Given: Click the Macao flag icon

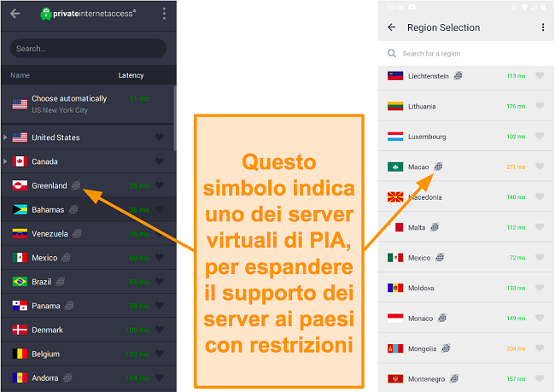Looking at the screenshot, I should [x=395, y=167].
